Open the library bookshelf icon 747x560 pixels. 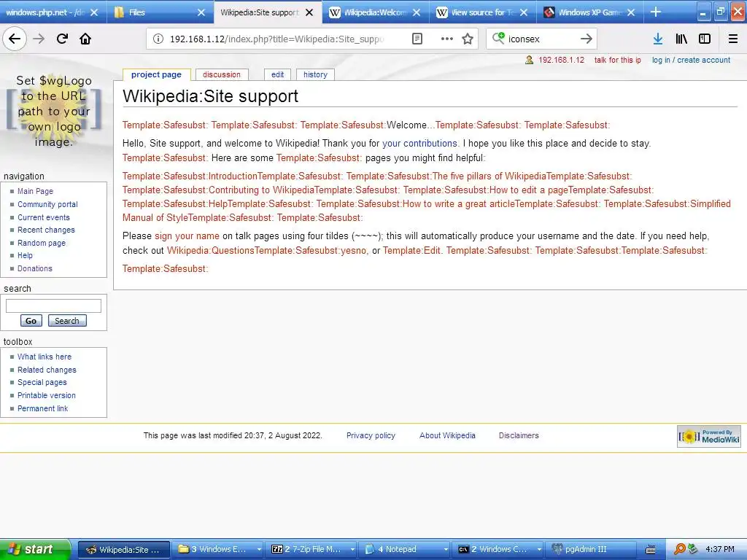click(681, 39)
